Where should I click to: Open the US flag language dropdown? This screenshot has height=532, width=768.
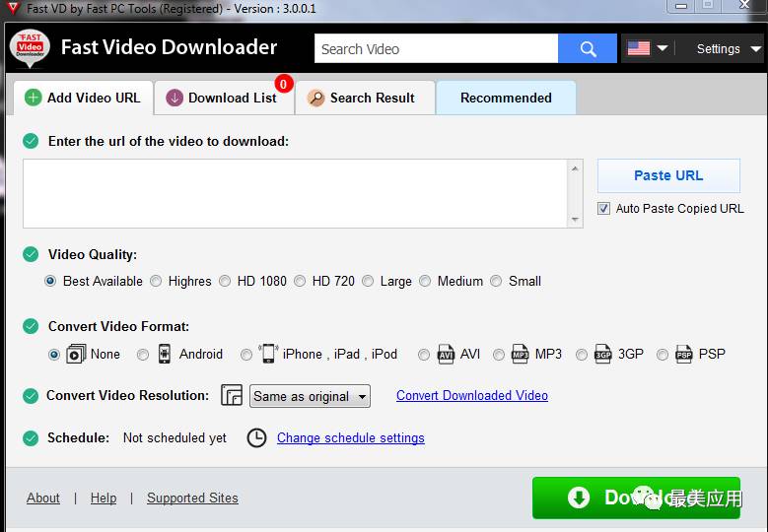pos(647,48)
